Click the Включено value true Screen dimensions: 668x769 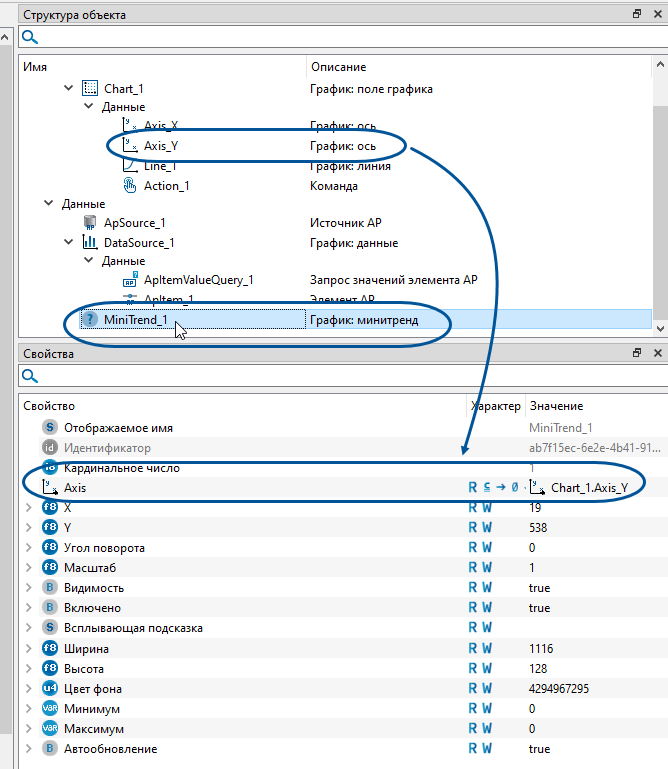click(540, 608)
